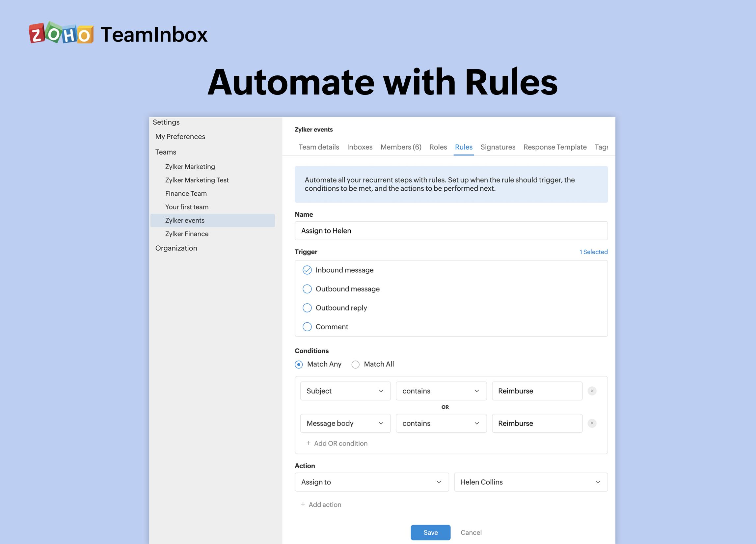Choose the Match All radio button

(x=355, y=364)
